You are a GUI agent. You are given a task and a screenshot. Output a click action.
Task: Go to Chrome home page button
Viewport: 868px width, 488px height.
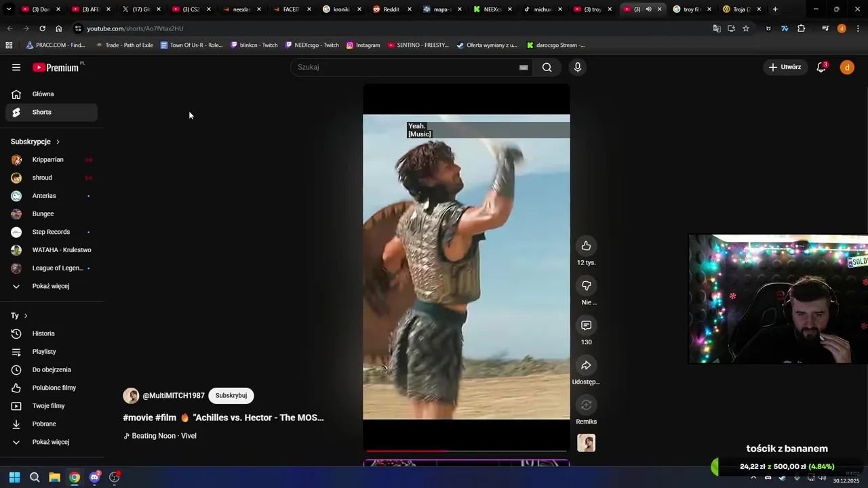[59, 28]
